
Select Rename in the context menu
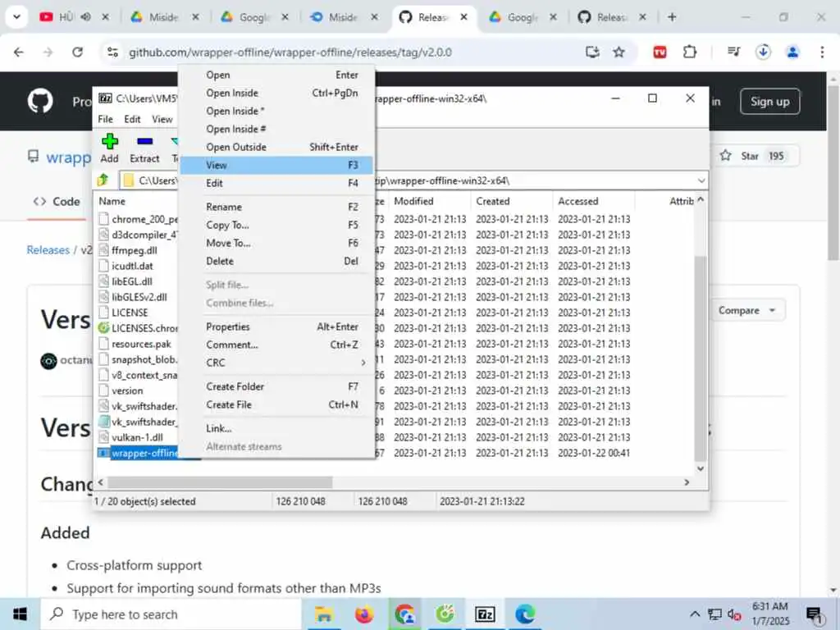click(277, 207)
